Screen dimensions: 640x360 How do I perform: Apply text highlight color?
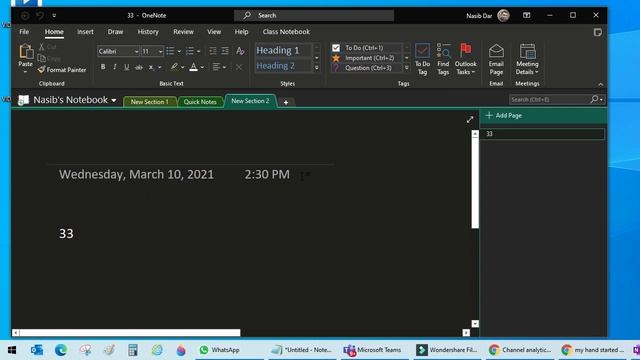(174, 67)
